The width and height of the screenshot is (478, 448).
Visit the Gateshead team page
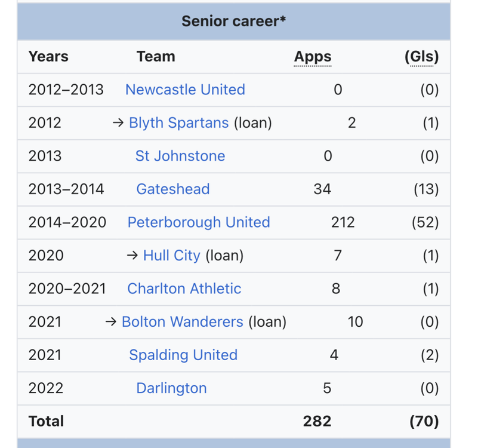(173, 189)
